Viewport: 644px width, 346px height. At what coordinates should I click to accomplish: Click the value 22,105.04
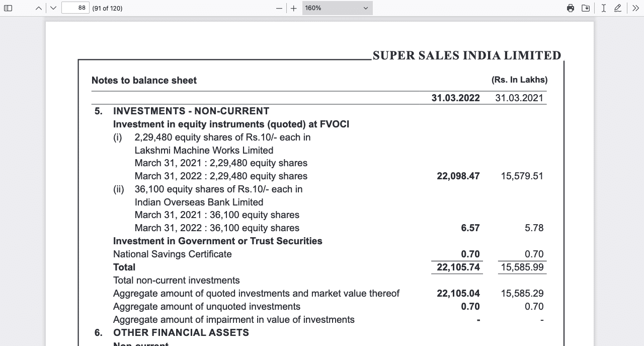(458, 294)
